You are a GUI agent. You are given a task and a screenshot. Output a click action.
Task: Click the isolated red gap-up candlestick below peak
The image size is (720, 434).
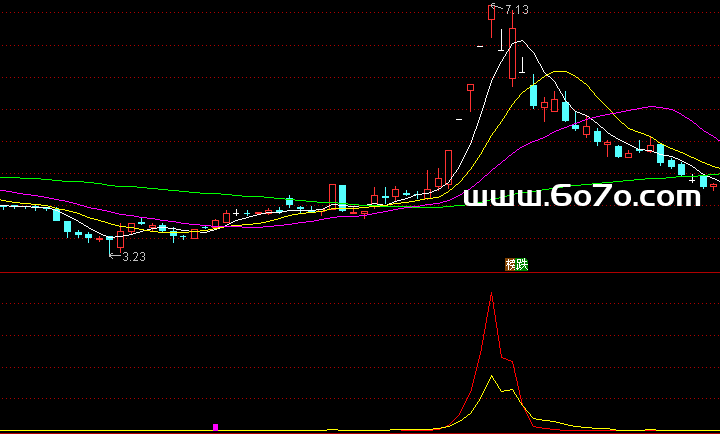[470, 97]
